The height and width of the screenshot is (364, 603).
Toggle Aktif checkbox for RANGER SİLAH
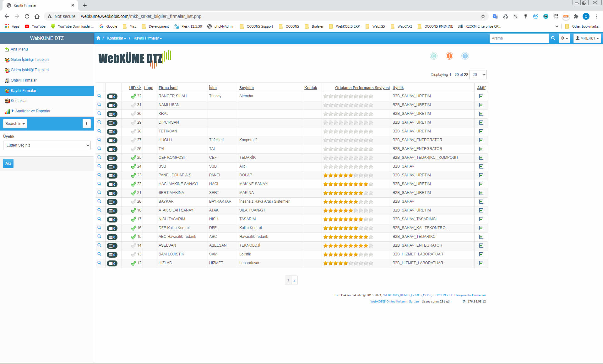pyautogui.click(x=481, y=96)
